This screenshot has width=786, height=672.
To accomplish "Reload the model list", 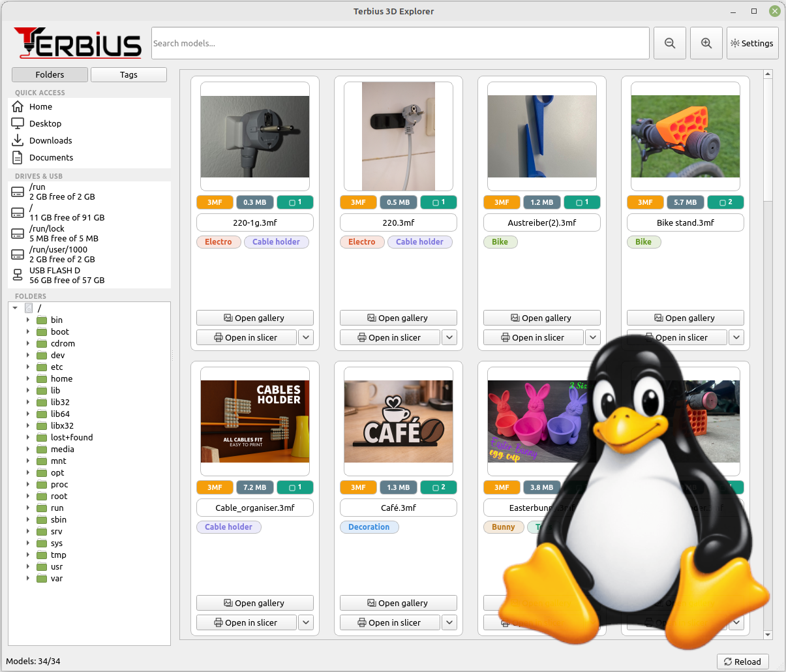I will 743,662.
